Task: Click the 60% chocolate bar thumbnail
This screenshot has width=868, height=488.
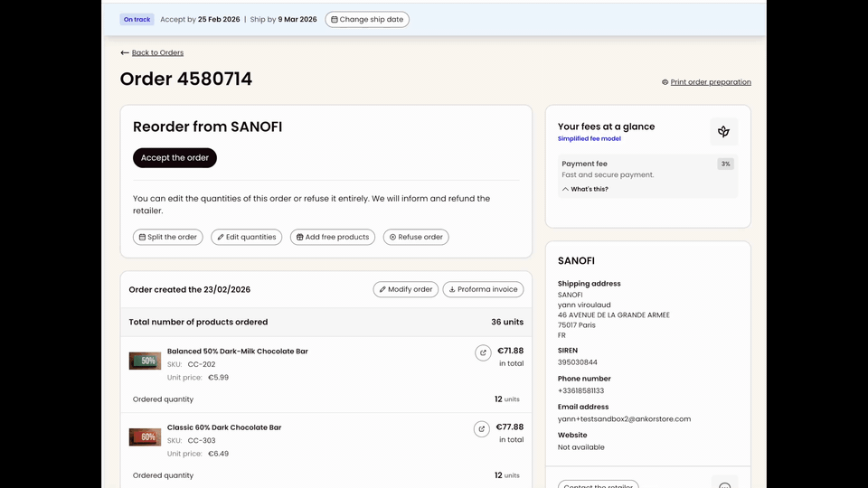Action: click(145, 437)
